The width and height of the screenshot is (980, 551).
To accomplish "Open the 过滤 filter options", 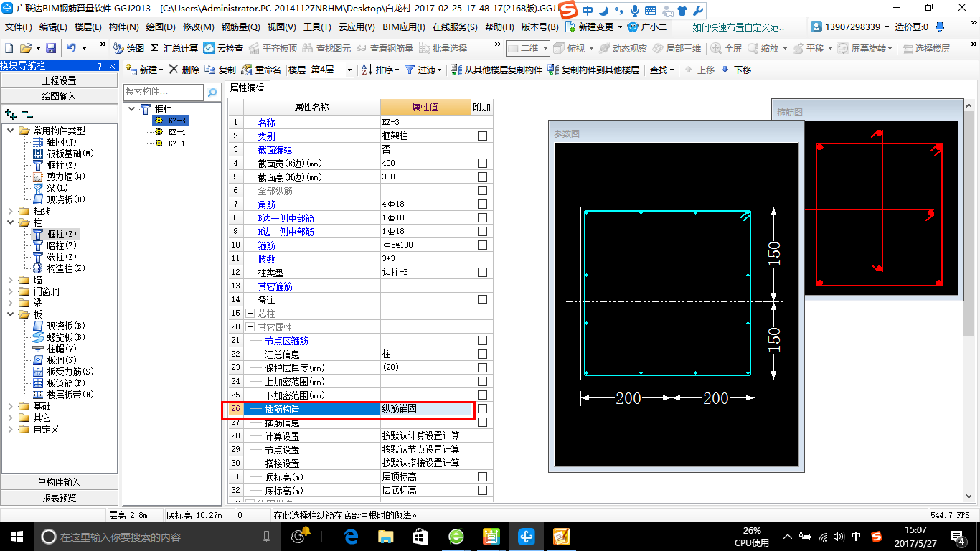I will point(423,70).
